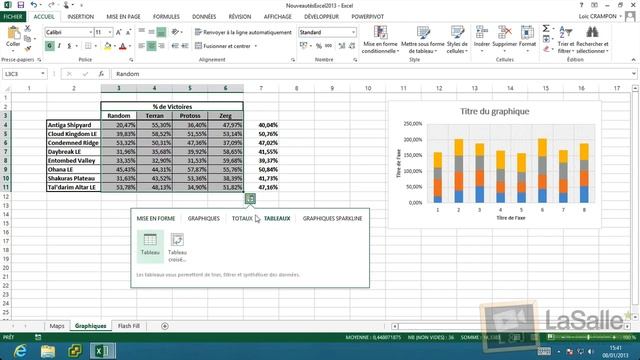The image size is (640, 360).
Task: Toggle right text alignment
Action: point(162,46)
